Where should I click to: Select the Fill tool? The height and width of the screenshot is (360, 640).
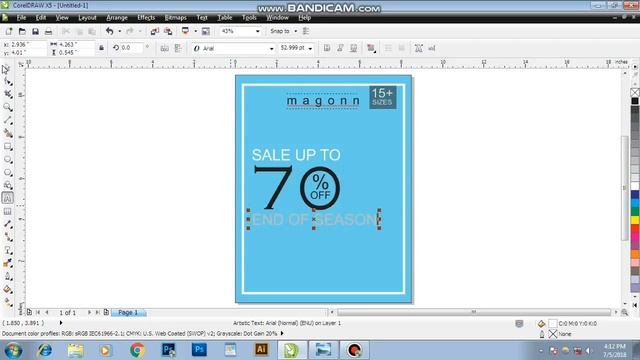(8, 289)
